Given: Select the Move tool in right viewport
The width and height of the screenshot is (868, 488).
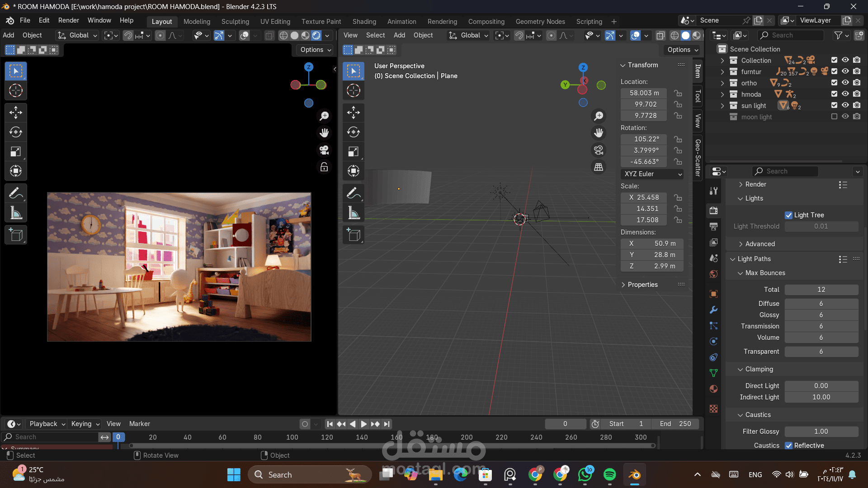Looking at the screenshot, I should click(354, 112).
